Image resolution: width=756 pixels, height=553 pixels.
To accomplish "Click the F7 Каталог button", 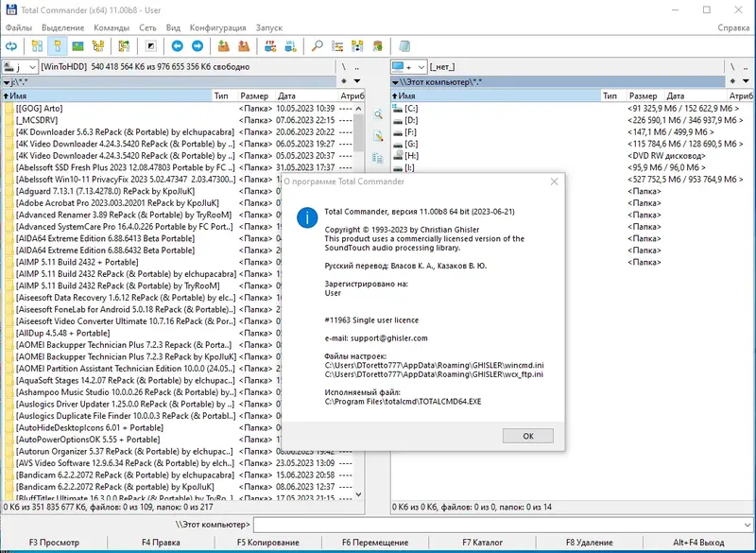I will (x=482, y=543).
